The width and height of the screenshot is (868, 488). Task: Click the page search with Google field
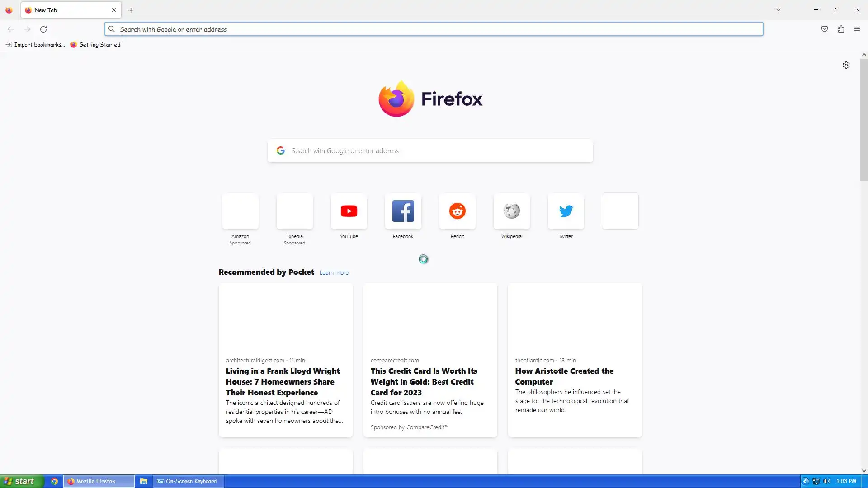pos(429,151)
